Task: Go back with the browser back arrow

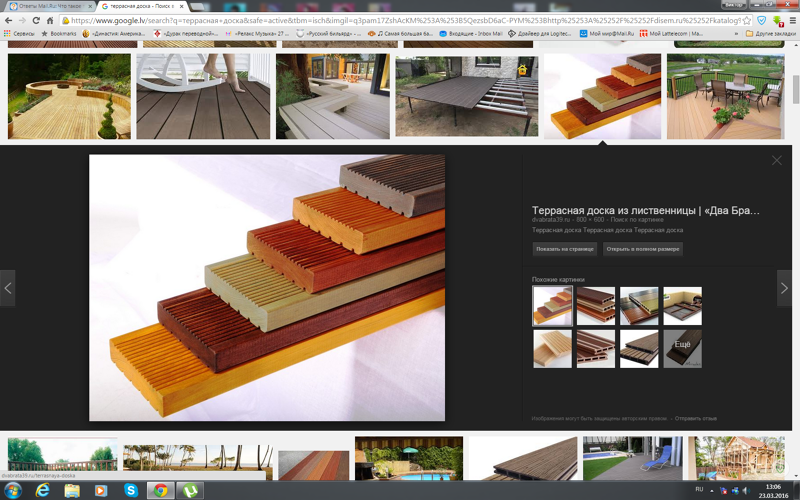Action: click(x=8, y=20)
